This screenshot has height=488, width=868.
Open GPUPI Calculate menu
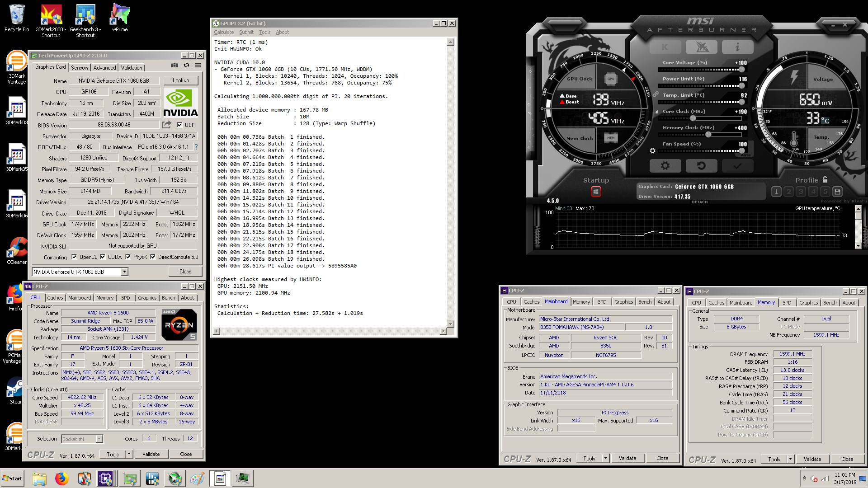click(x=224, y=32)
